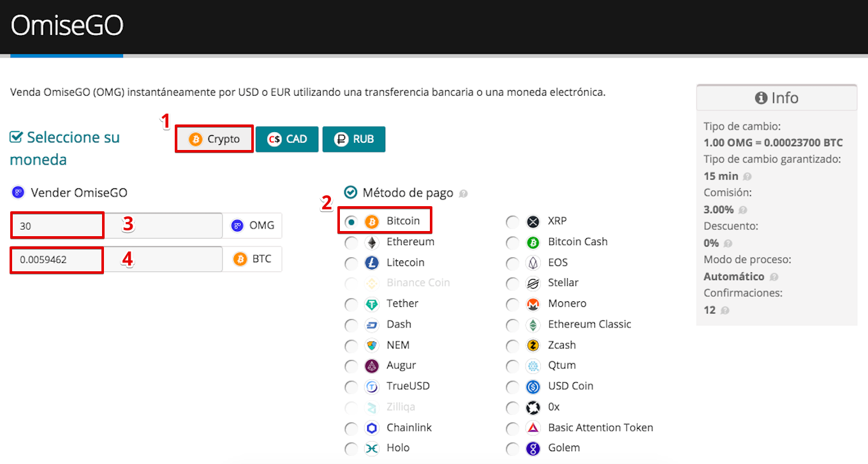Select the TrueUSD radio button
Screen dimensions: 868x464
[x=351, y=387]
